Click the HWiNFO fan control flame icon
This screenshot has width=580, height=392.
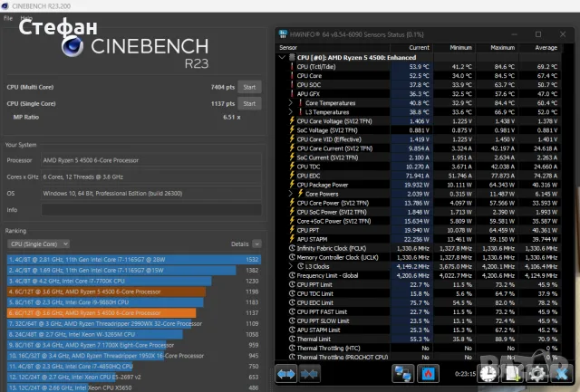(428, 374)
